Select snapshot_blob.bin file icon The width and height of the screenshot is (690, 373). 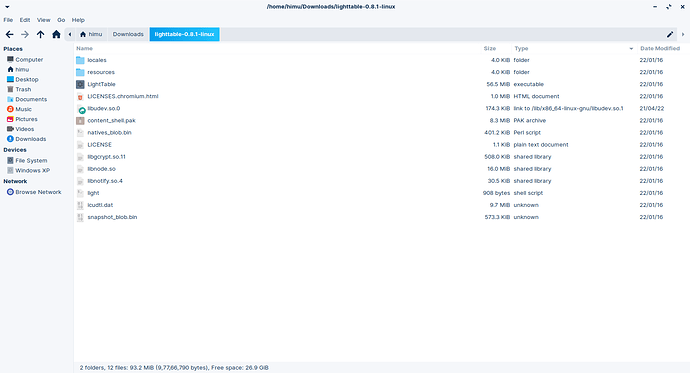point(80,217)
